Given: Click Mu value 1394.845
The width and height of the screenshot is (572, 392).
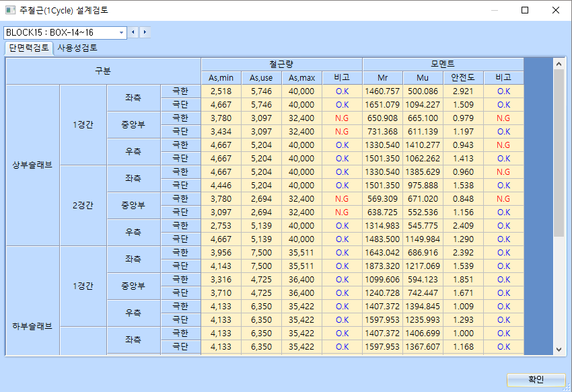Looking at the screenshot, I should pos(423,307).
